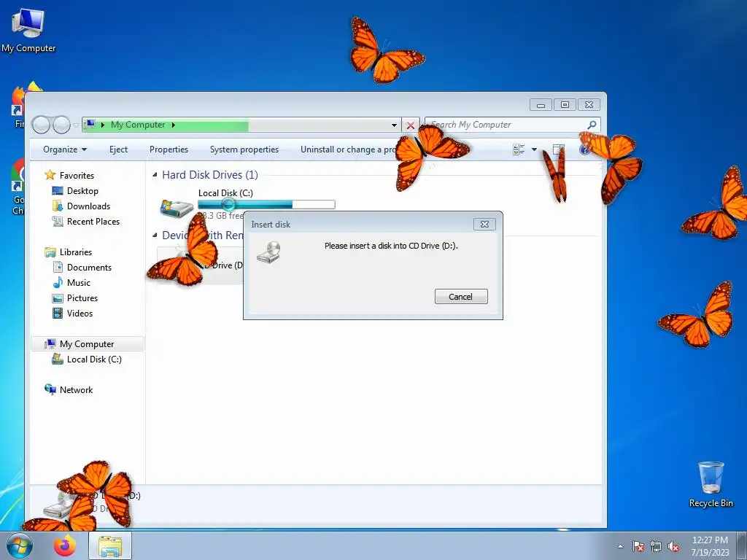The image size is (747, 560).
Task: Show hidden tray icons arrow
Action: [620, 546]
